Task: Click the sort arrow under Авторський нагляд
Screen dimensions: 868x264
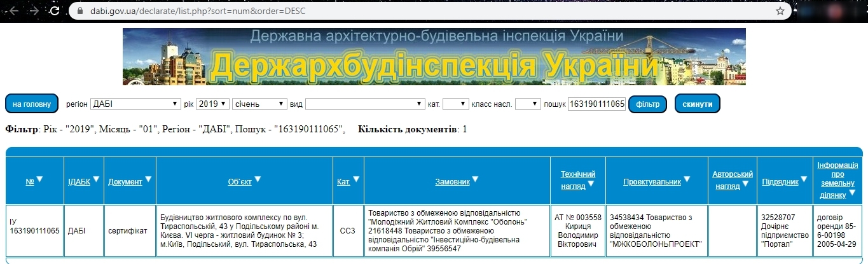Action: (x=746, y=184)
